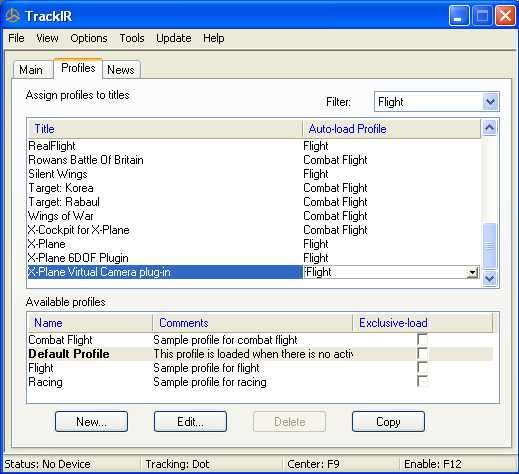519x474 pixels.
Task: Click the Exclusive-load column header
Action: click(422, 323)
